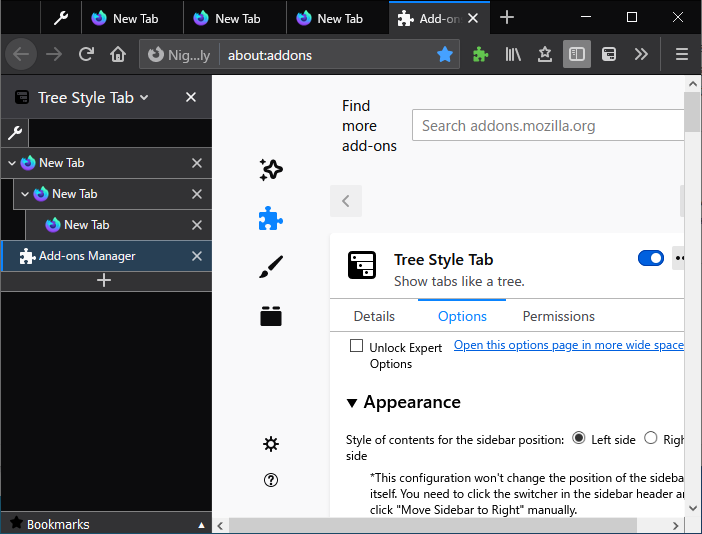
Task: Select Add-ons Manager in sidebar tree
Action: [x=107, y=256]
